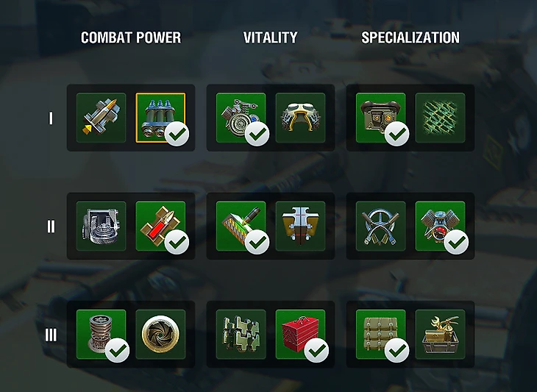537x392 pixels.
Task: Select the ribbed metal cylinder icon in row III
Action: coord(101,335)
